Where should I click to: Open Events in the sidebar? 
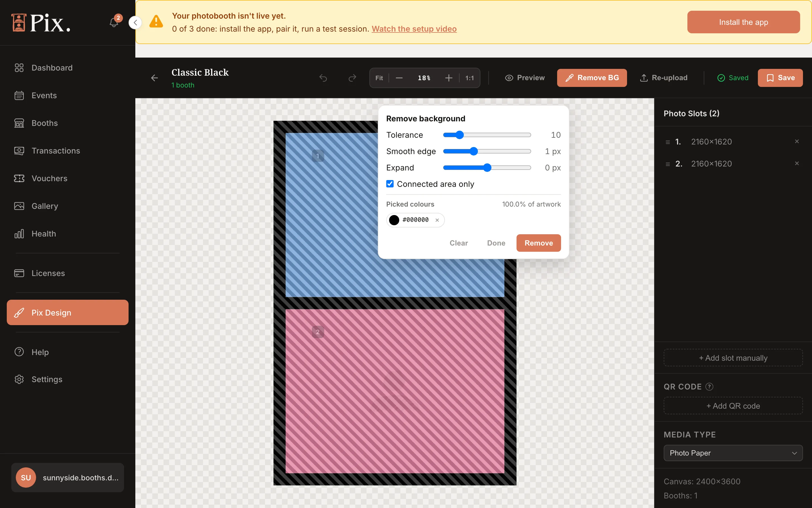tap(67, 95)
